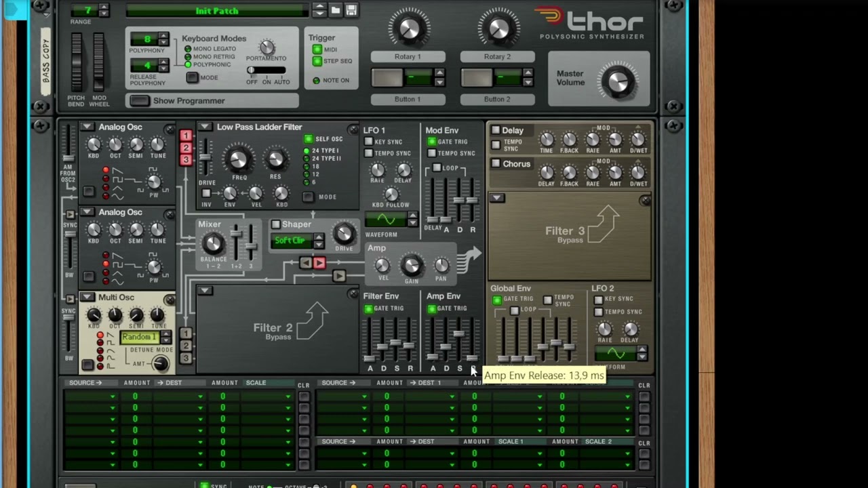Click the LFO 2 Rate knob

click(x=605, y=329)
